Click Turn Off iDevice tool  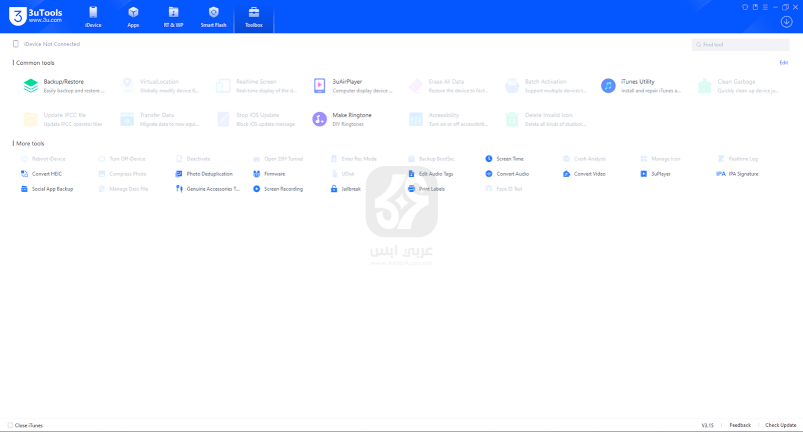(x=122, y=159)
